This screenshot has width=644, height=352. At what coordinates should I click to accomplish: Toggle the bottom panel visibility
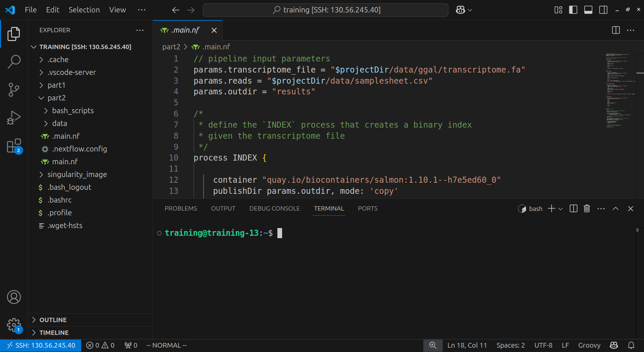pyautogui.click(x=588, y=10)
